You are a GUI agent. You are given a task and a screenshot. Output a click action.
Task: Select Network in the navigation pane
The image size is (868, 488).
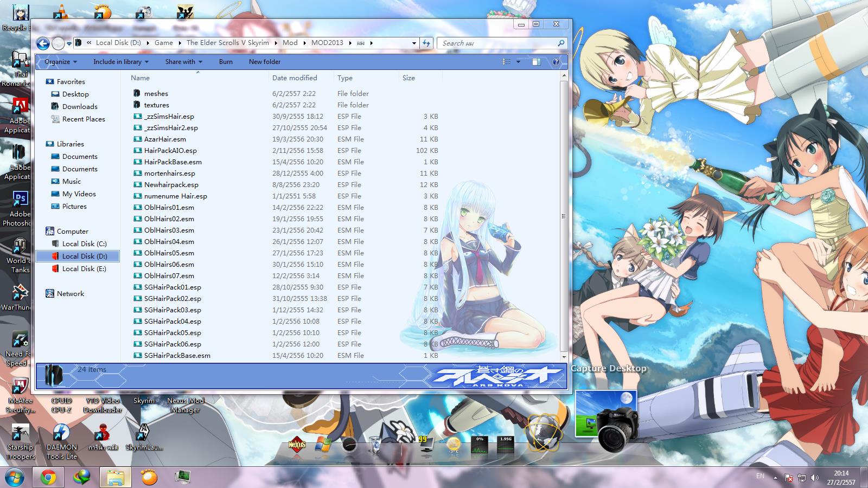pyautogui.click(x=71, y=294)
